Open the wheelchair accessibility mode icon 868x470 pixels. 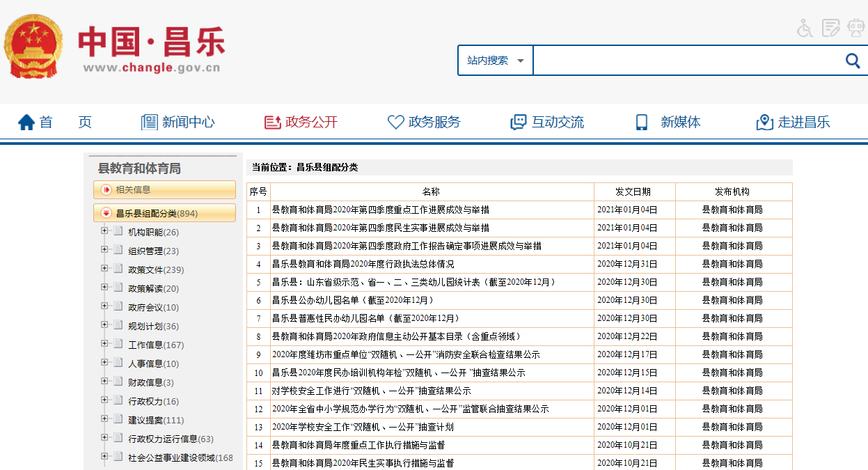tap(805, 29)
